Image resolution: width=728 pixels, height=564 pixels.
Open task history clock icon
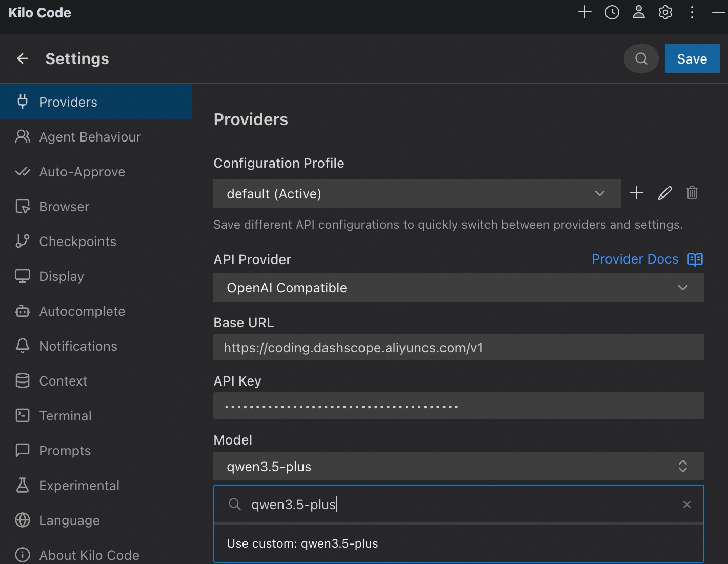[612, 12]
